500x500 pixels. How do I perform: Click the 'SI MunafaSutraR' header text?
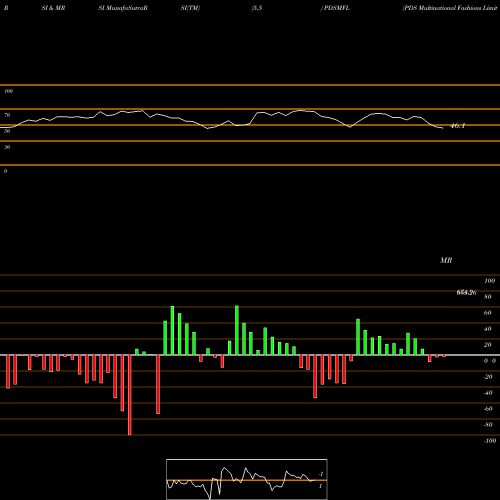coord(123,8)
